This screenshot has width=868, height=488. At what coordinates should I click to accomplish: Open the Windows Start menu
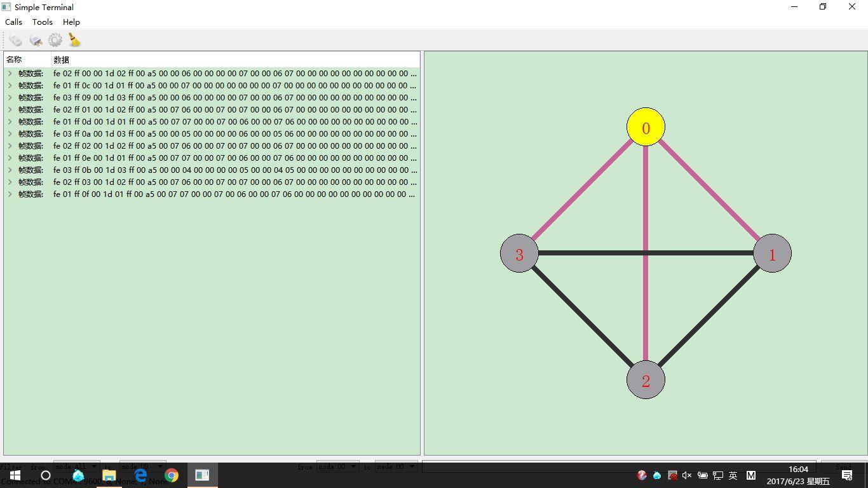point(15,475)
